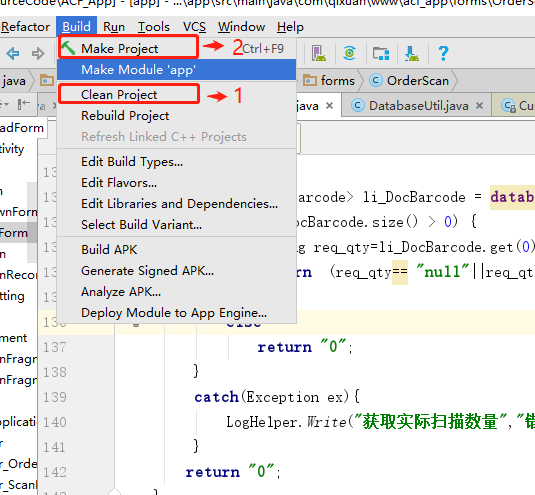The image size is (535, 495).
Task: Click the catch keyword on line 139
Action: pos(216,397)
